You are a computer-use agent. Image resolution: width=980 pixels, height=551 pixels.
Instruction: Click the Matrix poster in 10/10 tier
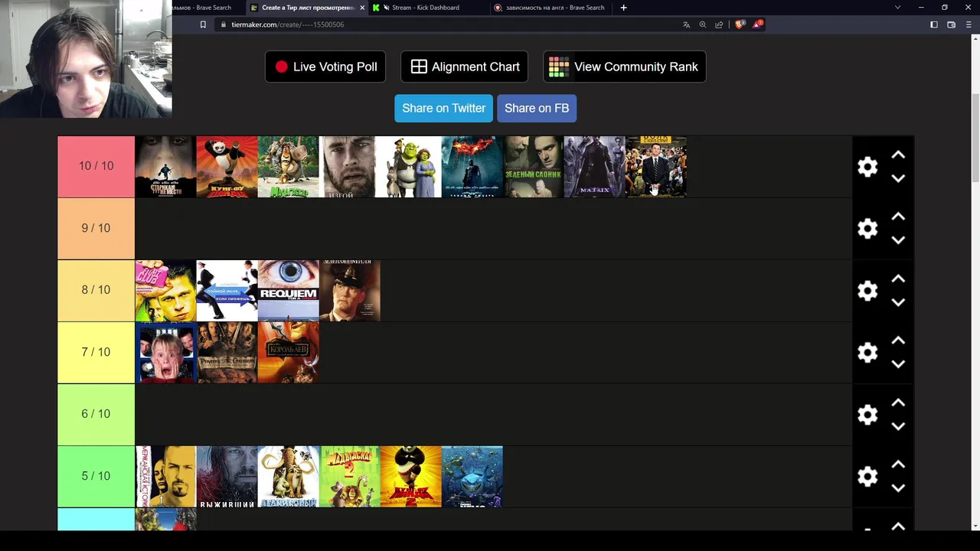coord(595,167)
